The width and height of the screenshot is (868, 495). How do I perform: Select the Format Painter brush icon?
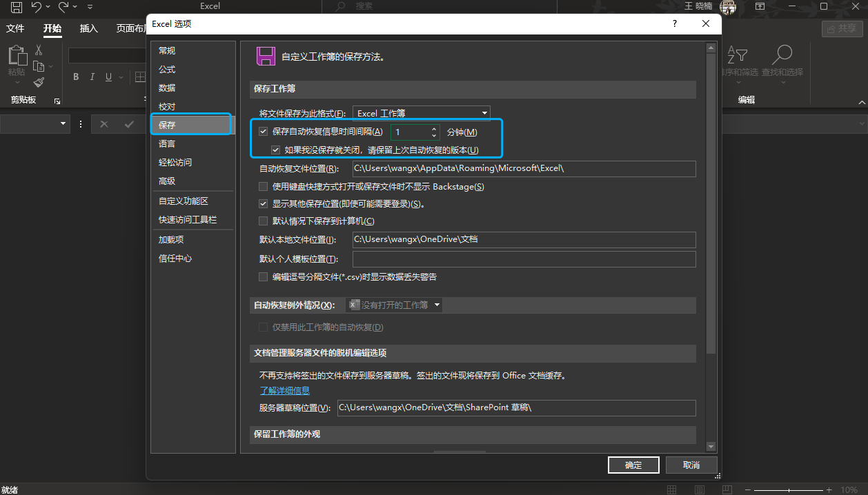(x=39, y=82)
